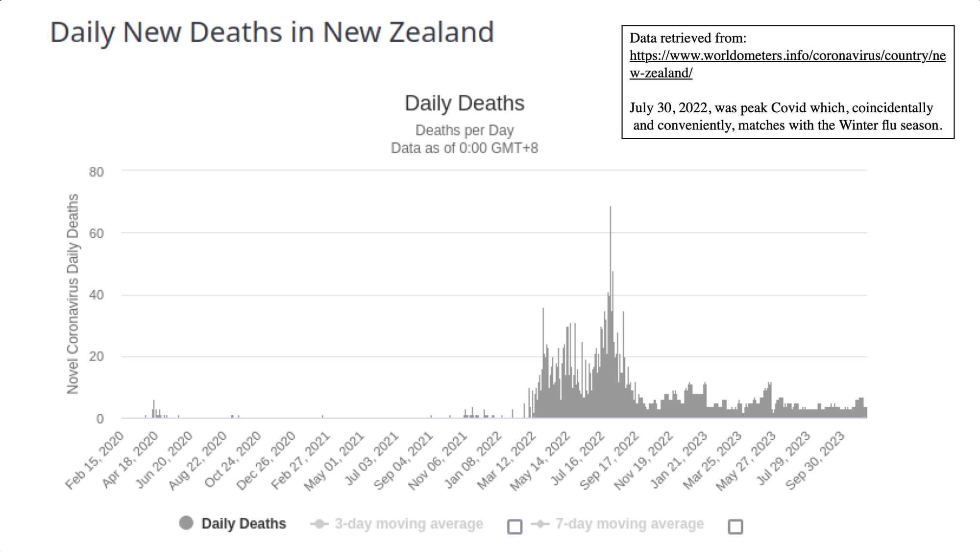
Task: Click the Novel Coronavirus Daily Deaths axis title
Action: 73,294
